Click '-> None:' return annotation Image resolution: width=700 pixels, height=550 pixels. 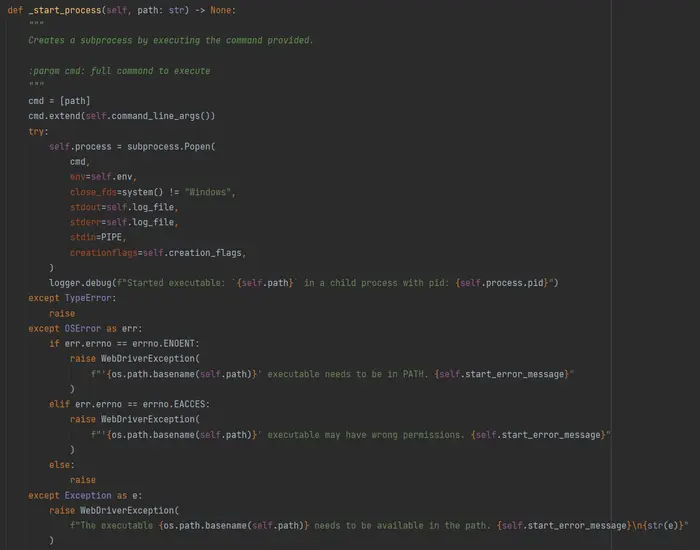215,10
